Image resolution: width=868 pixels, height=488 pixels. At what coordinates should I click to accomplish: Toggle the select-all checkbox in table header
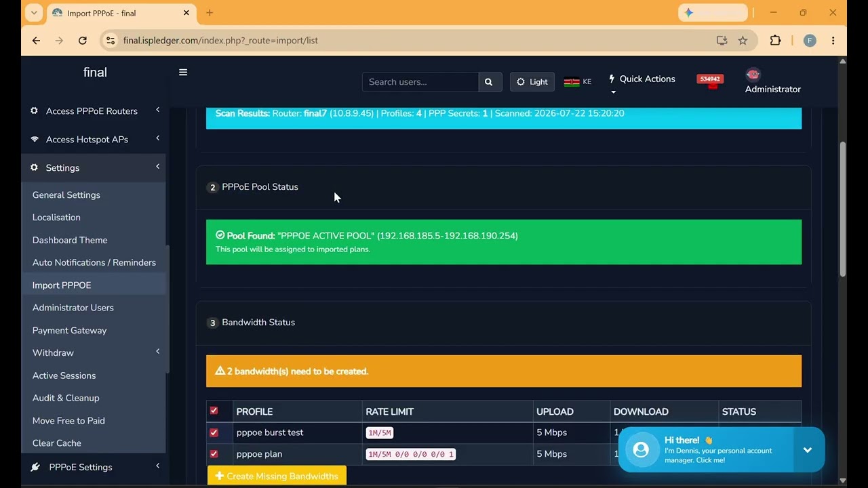tap(214, 411)
